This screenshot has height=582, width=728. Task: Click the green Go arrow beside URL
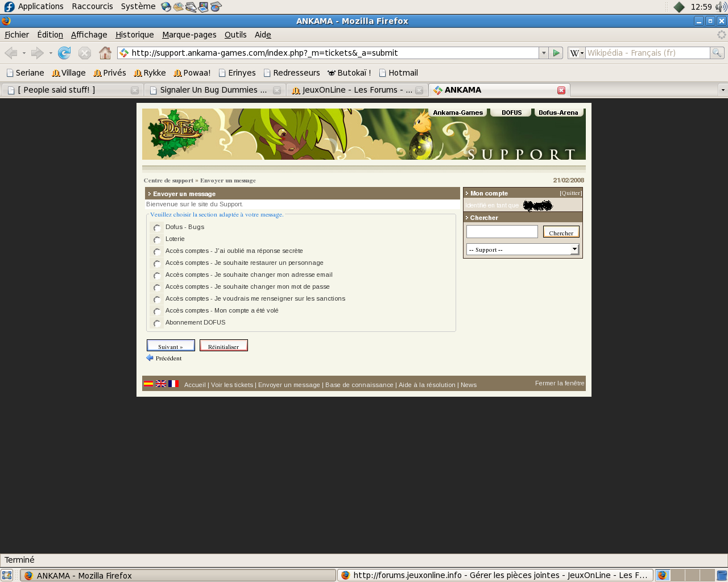coord(556,53)
